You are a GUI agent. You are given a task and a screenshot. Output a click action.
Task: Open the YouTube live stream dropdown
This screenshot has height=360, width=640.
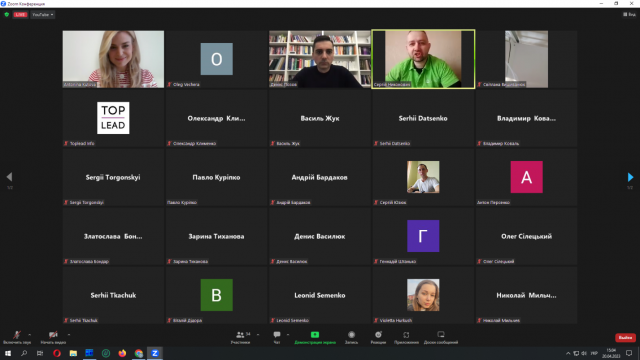click(x=42, y=15)
